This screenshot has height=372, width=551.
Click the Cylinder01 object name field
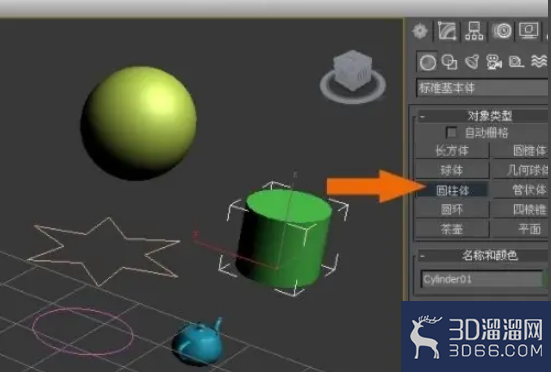[482, 279]
